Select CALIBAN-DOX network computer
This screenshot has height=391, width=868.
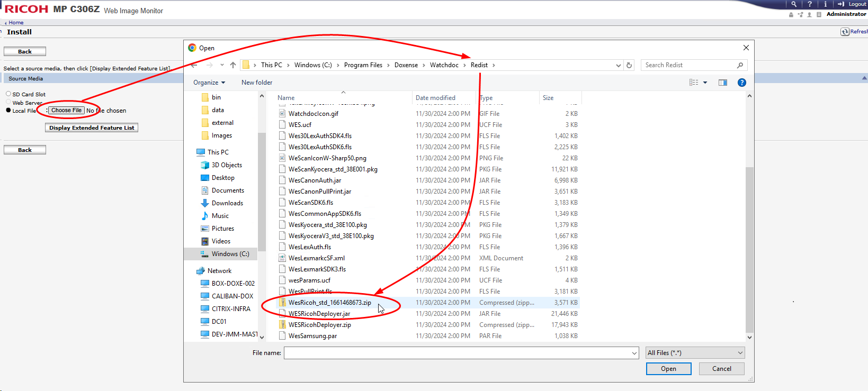pos(227,296)
